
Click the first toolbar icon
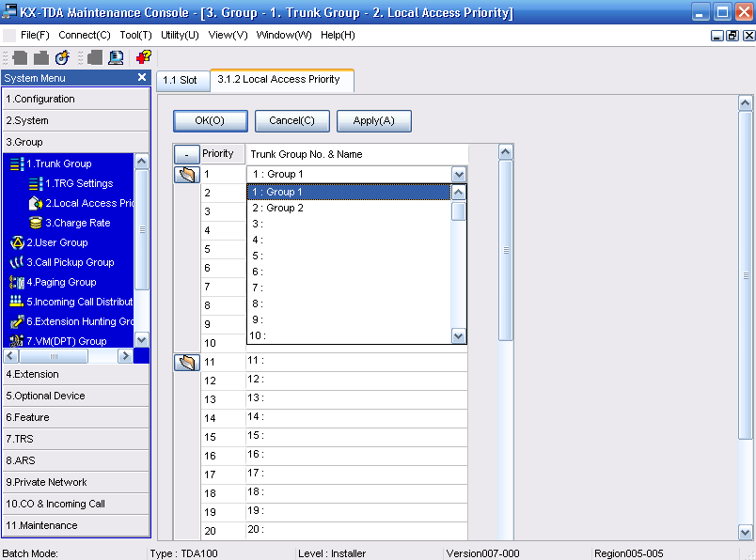pyautogui.click(x=20, y=58)
